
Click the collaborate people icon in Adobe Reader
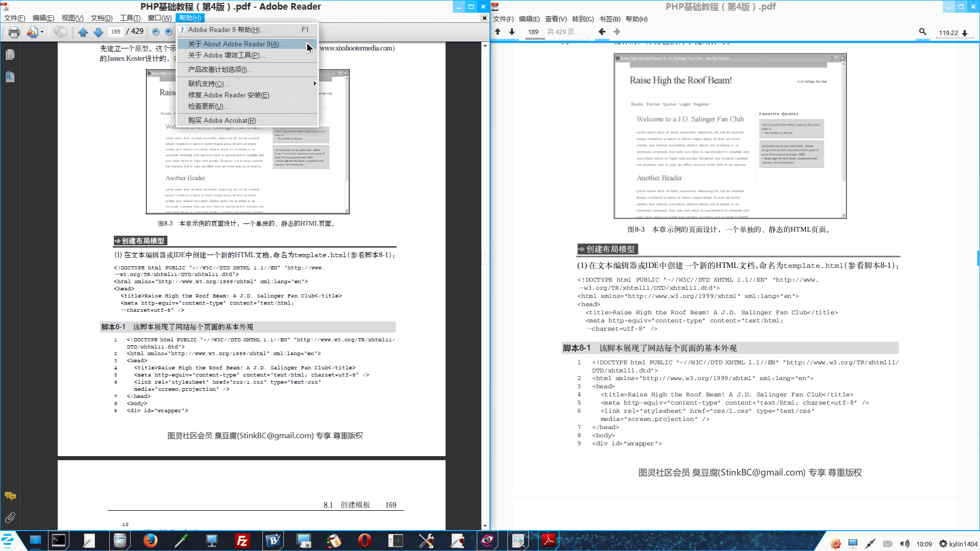(x=32, y=32)
